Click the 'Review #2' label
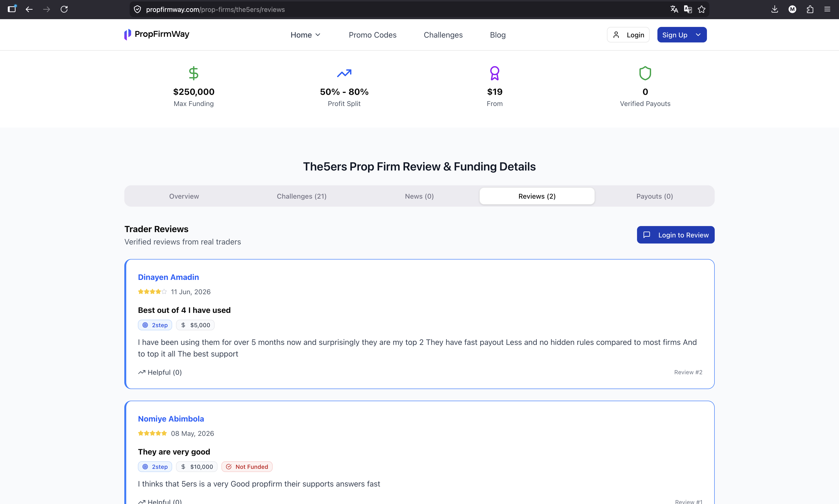Screen dimensions: 839x504 (688, 372)
